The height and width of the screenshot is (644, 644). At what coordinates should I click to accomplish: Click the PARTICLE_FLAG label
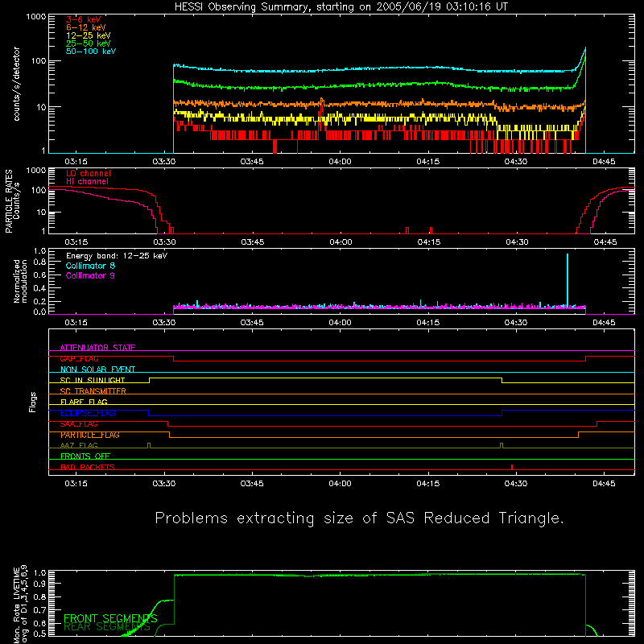(x=90, y=435)
